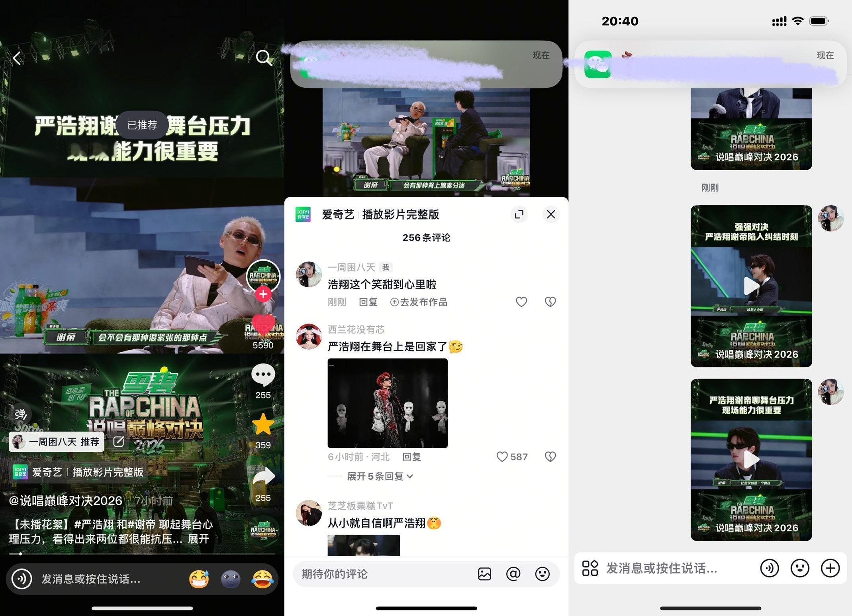The width and height of the screenshot is (852, 616).
Task: Switch to voice input in the chat bar
Action: tap(769, 568)
